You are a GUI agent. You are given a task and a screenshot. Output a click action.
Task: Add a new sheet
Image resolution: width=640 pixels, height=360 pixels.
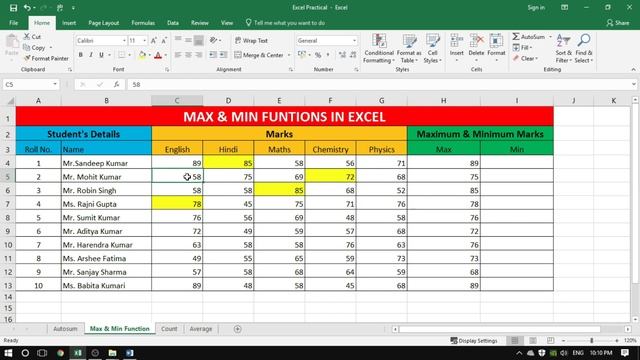[x=238, y=329]
